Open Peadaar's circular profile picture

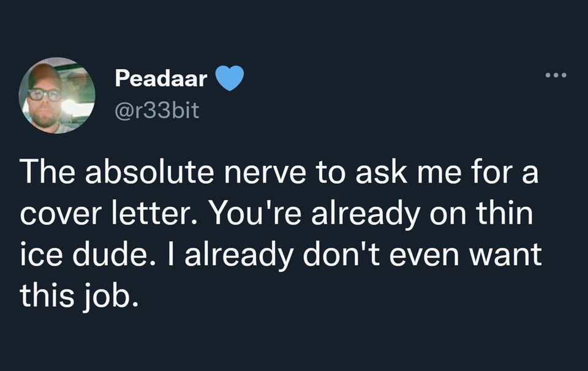[57, 95]
